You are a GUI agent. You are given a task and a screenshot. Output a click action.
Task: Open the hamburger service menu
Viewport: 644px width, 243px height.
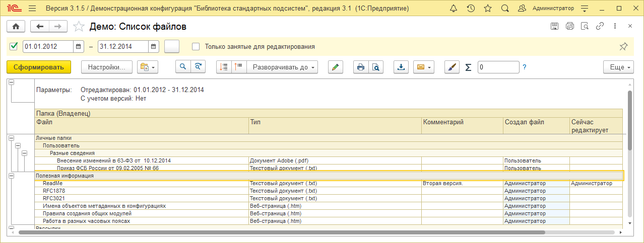tap(32, 9)
